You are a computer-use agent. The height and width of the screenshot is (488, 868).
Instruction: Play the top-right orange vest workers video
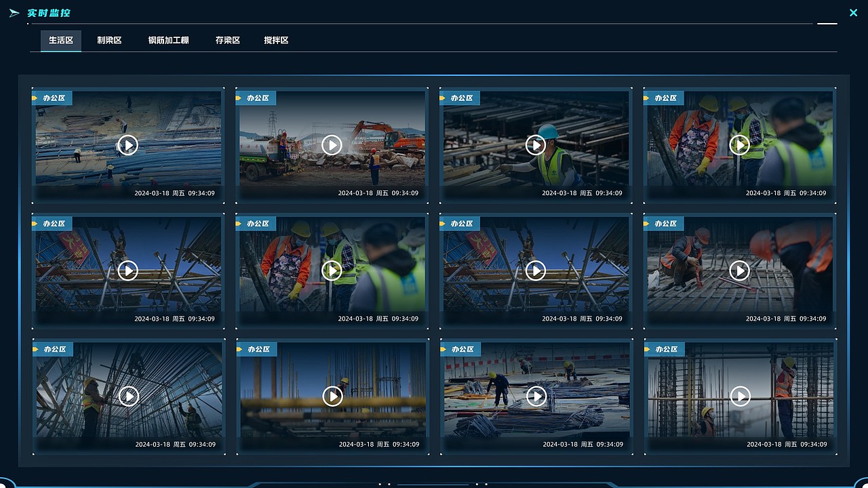(x=739, y=145)
